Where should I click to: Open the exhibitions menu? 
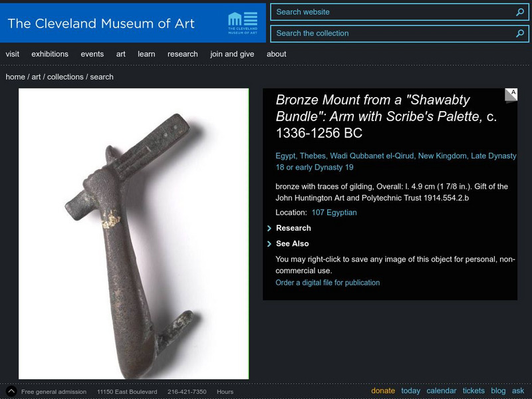click(x=50, y=54)
